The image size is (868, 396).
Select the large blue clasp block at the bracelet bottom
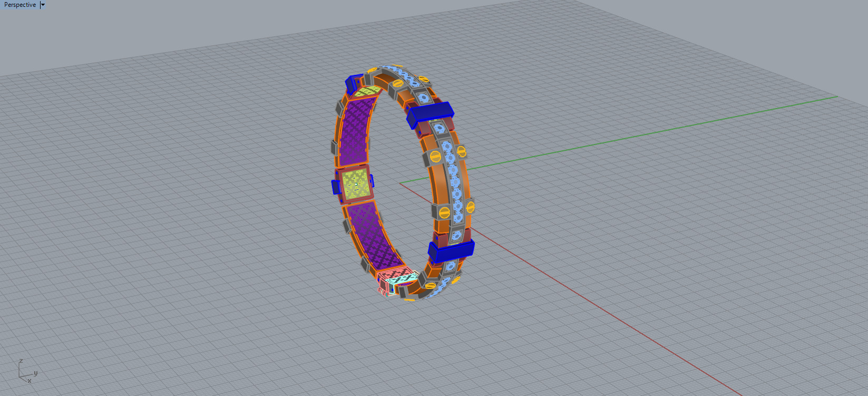[x=451, y=251]
